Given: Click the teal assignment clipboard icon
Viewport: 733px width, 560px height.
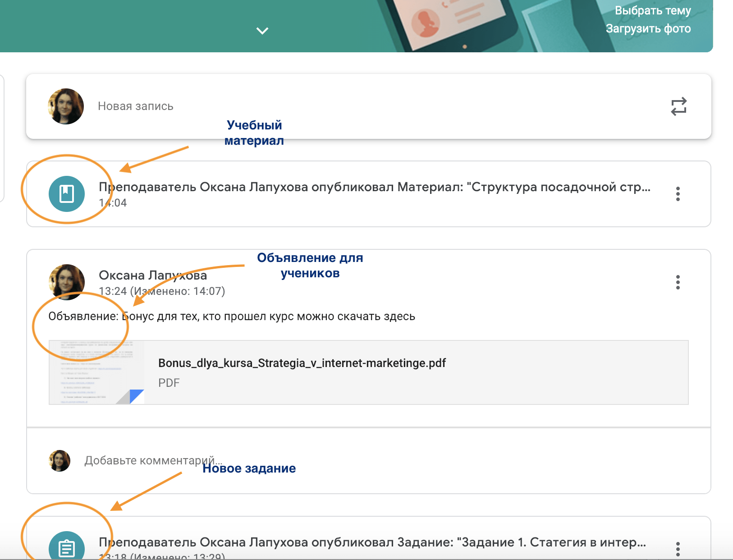Looking at the screenshot, I should (x=67, y=548).
